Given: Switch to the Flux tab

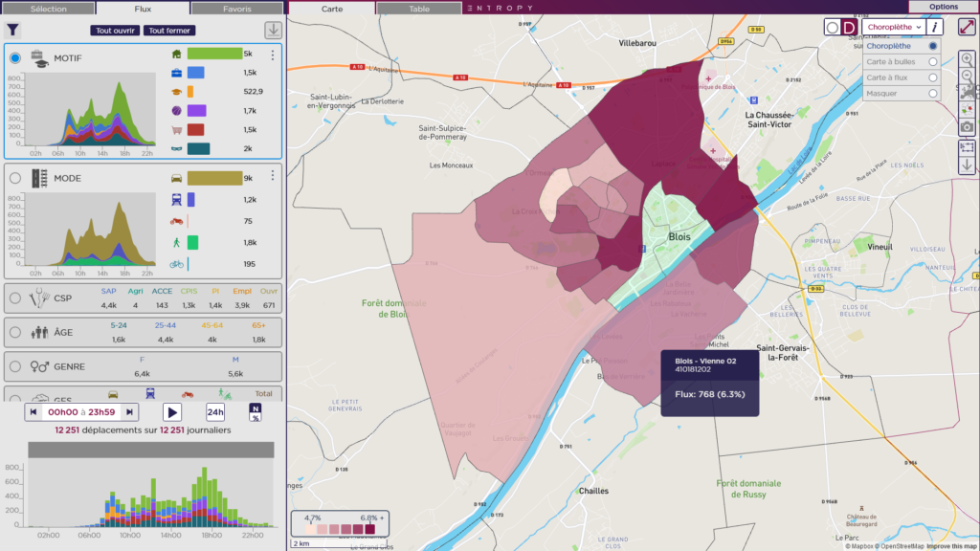Looking at the screenshot, I should click(143, 8).
